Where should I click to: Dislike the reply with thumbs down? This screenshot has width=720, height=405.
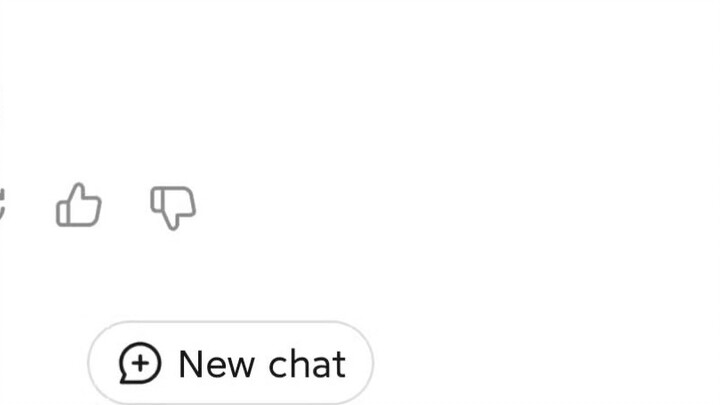(x=173, y=208)
